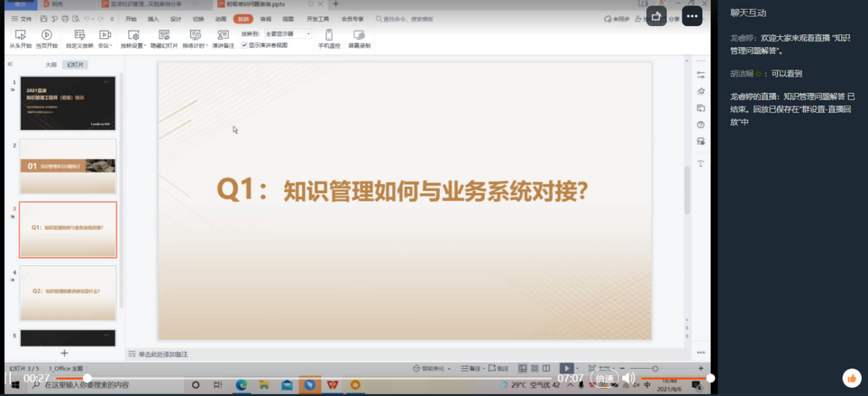Click the thumbs-up like button

(x=851, y=378)
